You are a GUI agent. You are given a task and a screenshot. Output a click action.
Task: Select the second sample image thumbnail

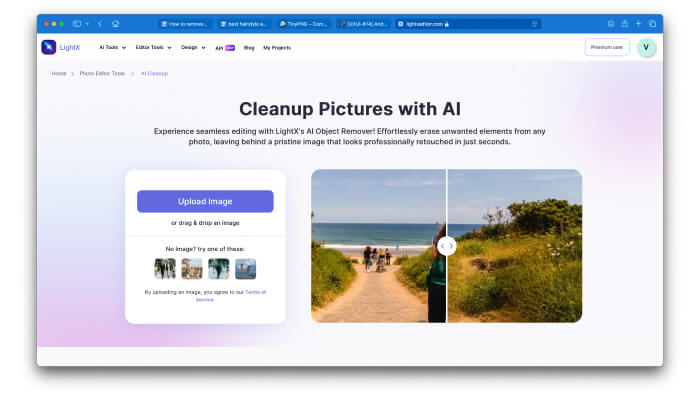(x=192, y=269)
